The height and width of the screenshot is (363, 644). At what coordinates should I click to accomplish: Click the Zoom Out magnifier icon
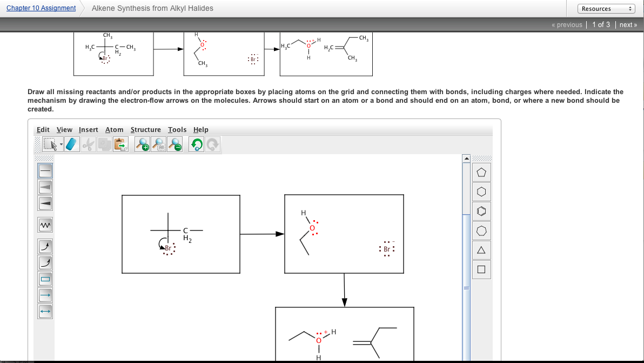point(174,144)
